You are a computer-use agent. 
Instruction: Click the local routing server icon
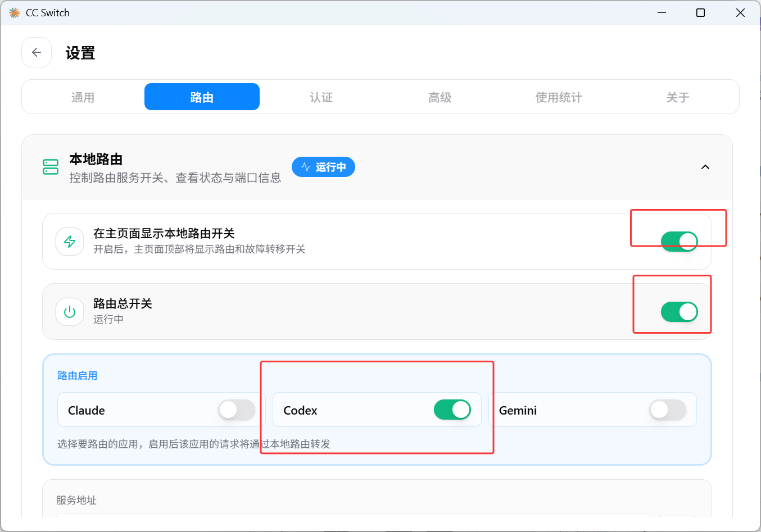[51, 167]
